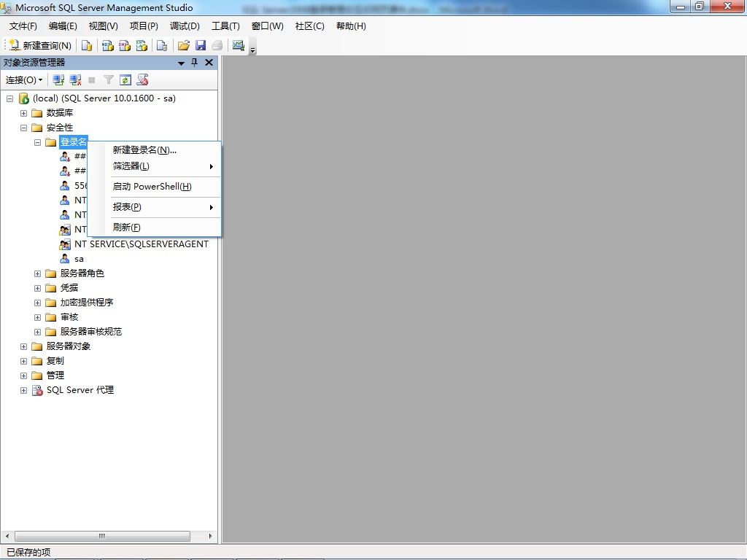This screenshot has height=560, width=747.
Task: Click the Disconnect server icon
Action: tap(75, 80)
